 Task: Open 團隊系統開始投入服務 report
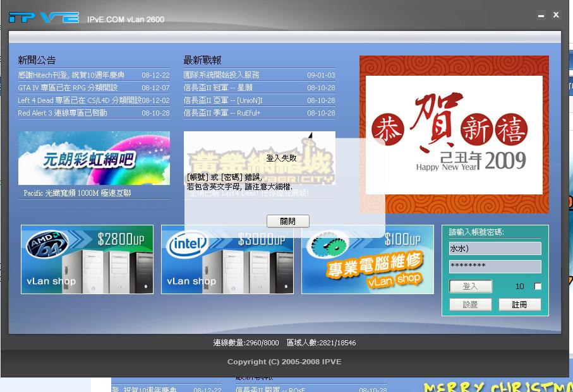tap(259, 75)
